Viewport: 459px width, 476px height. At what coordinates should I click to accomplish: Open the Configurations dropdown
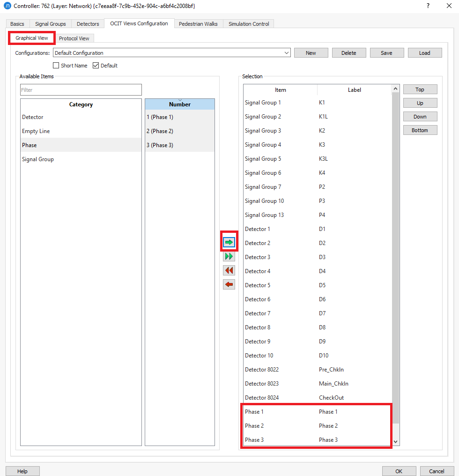click(x=171, y=53)
